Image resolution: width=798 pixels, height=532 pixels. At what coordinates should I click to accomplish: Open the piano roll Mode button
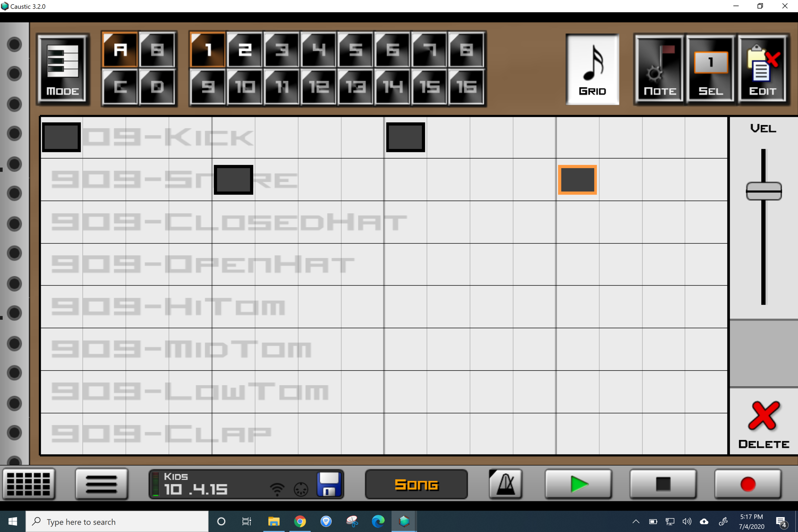point(63,69)
